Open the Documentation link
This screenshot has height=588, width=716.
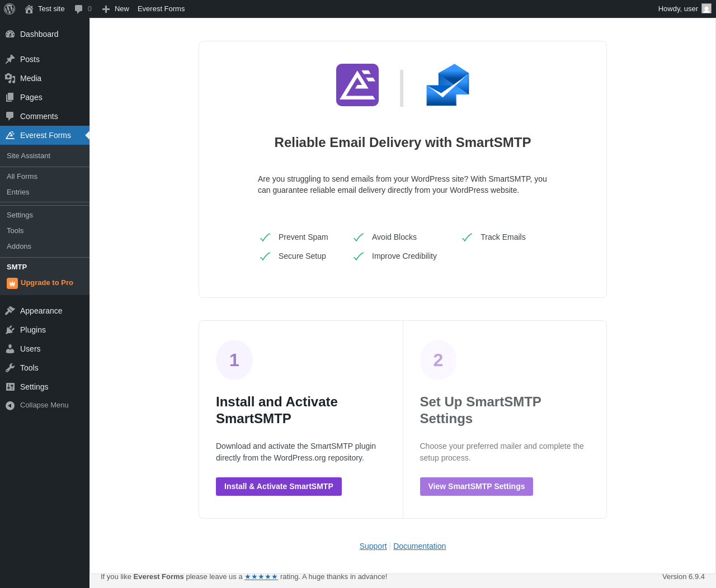(420, 546)
